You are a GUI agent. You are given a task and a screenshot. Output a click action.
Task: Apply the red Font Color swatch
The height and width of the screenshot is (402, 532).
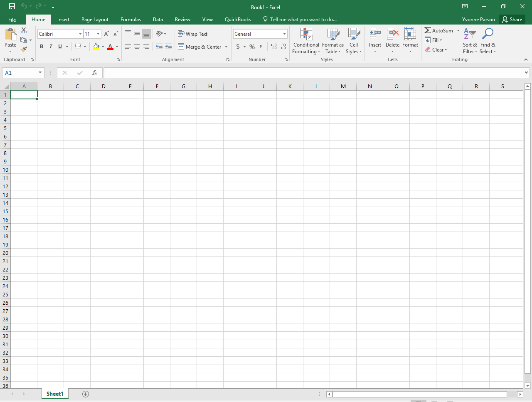pos(110,47)
